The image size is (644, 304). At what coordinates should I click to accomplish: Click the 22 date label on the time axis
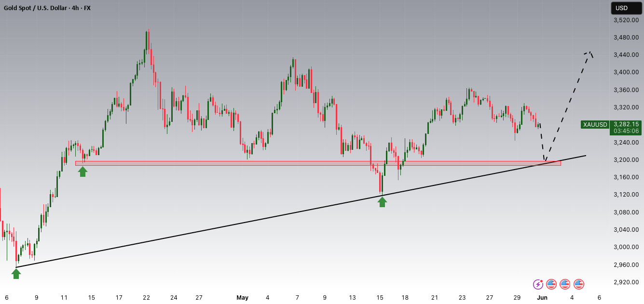147,298
